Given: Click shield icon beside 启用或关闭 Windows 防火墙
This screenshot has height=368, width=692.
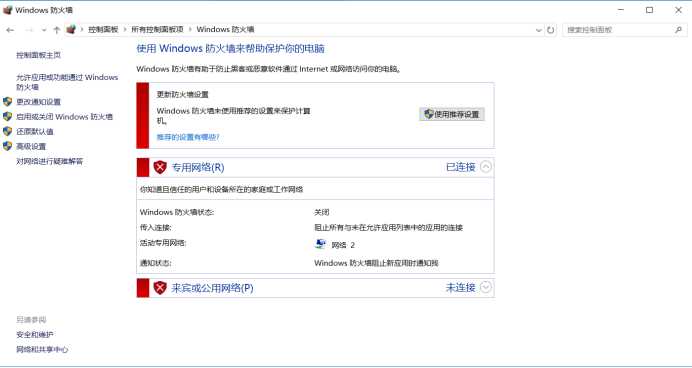Looking at the screenshot, I should [x=8, y=116].
